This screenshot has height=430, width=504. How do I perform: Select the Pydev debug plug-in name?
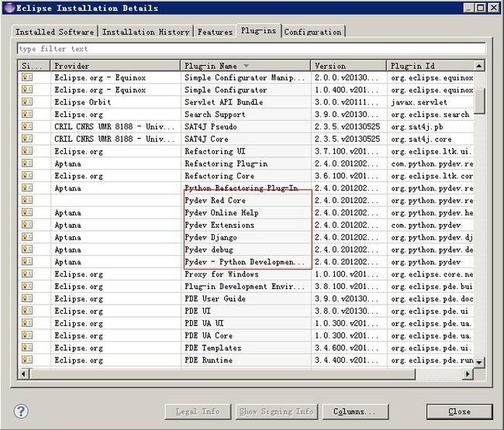coord(209,249)
